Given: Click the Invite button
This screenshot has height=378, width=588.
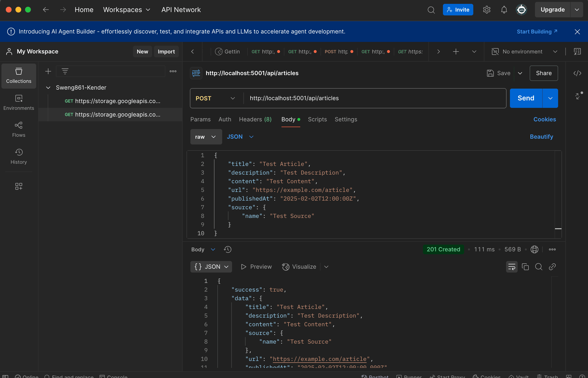Looking at the screenshot, I should [458, 10].
